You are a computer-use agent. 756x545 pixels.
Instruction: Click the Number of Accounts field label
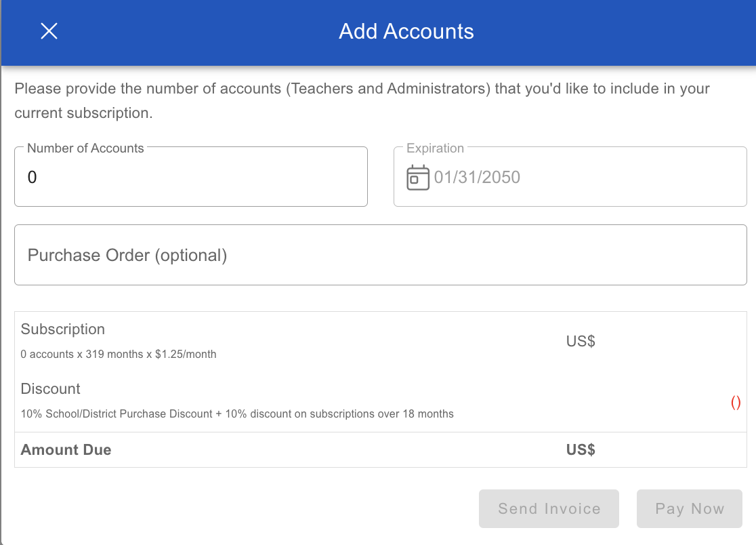tap(85, 148)
